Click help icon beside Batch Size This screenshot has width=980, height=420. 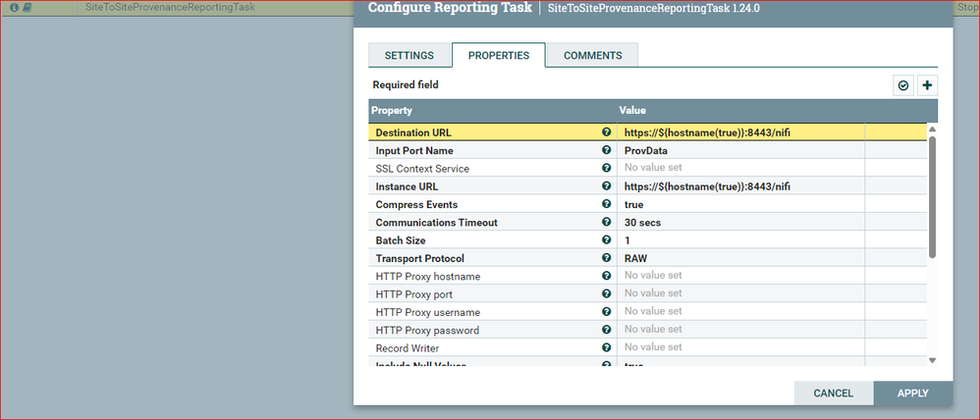click(606, 240)
